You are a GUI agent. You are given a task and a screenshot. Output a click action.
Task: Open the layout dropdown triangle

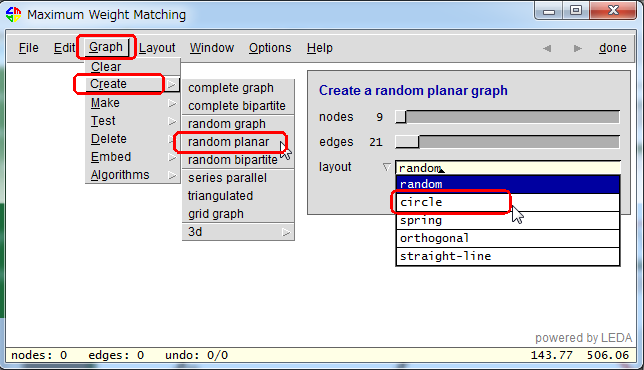pos(386,167)
